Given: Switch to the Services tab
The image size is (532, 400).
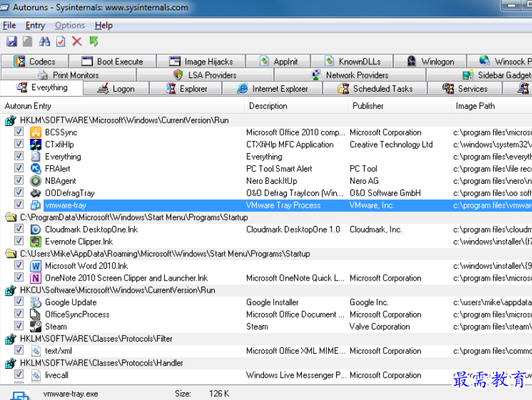Looking at the screenshot, I should tap(465, 89).
